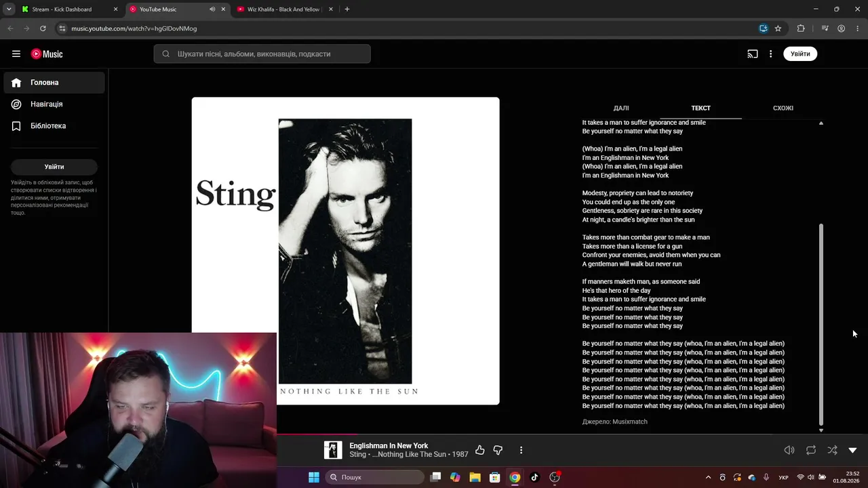Reload the current page
The width and height of the screenshot is (868, 488).
point(43,28)
